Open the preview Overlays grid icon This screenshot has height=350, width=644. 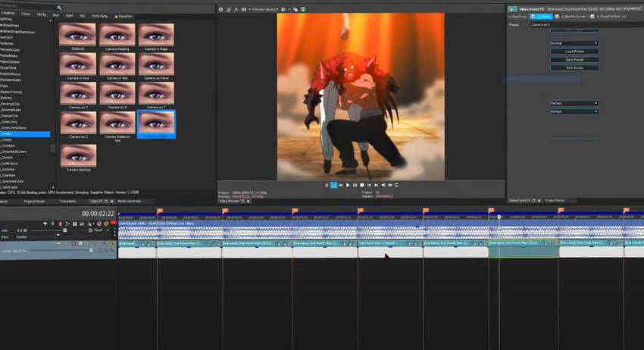(283, 9)
